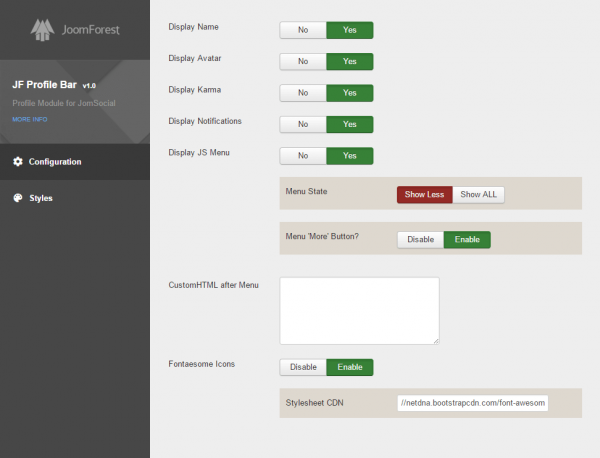Click the Display Name label
Screen dimensions: 600x458
194,27
